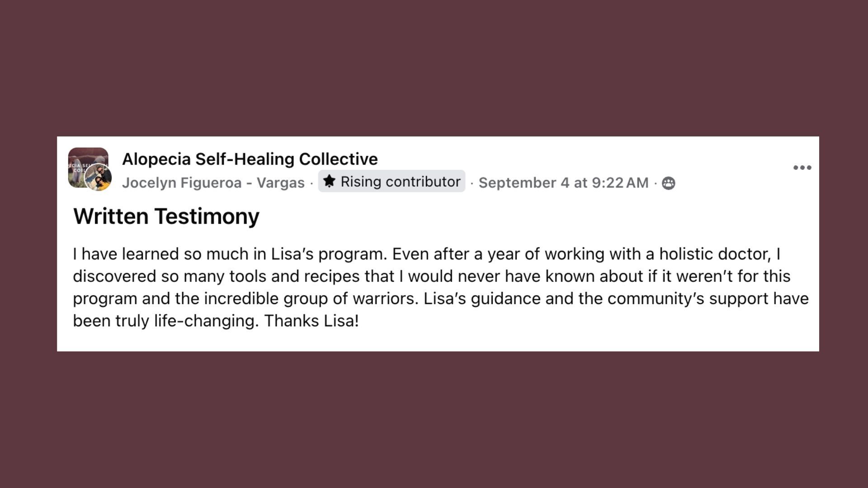
Task: Click the closing 'Thanks Lisa!' text
Action: click(x=311, y=321)
